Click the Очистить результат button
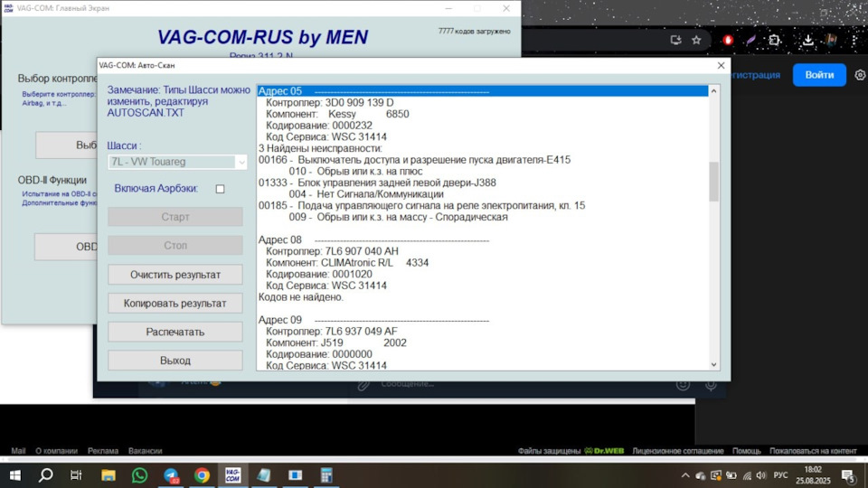The height and width of the screenshot is (488, 868). tap(175, 275)
